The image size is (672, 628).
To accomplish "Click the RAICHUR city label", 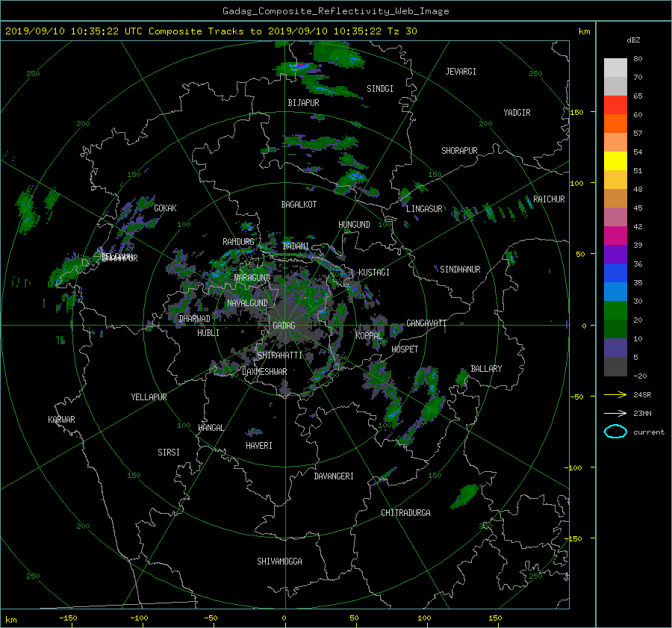I will (549, 199).
